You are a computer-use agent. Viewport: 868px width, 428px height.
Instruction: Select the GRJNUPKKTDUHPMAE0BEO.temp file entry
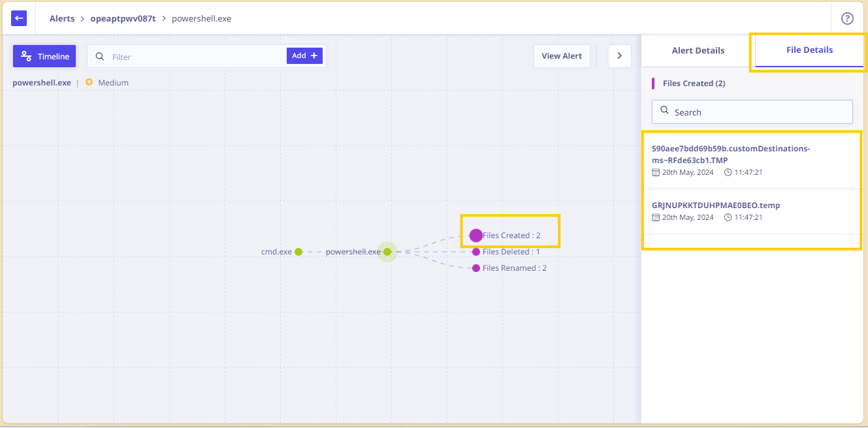click(x=752, y=211)
